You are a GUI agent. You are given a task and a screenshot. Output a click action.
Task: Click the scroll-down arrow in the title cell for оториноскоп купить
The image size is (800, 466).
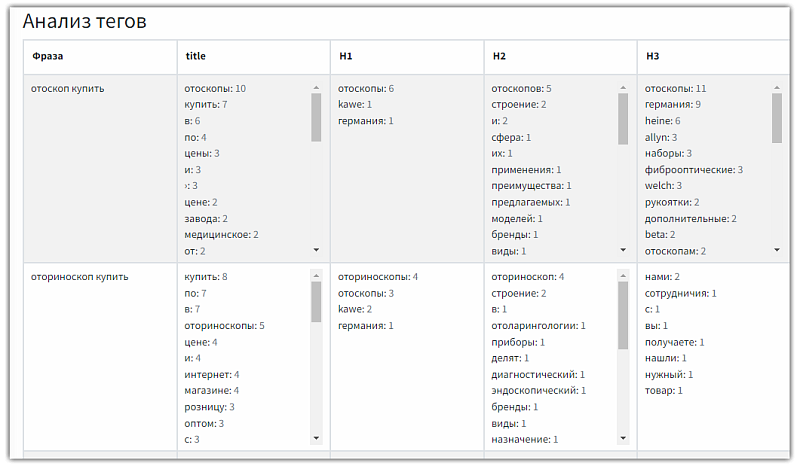(316, 438)
